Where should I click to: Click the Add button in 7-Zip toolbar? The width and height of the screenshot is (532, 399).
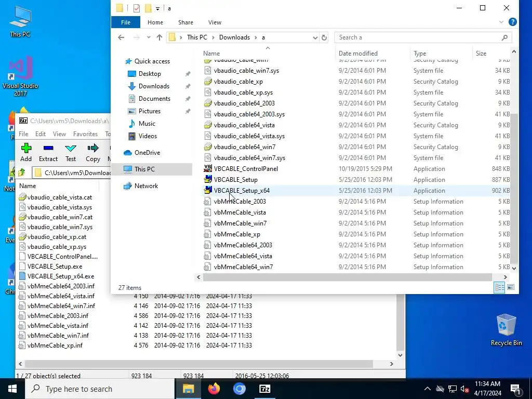pos(26,152)
